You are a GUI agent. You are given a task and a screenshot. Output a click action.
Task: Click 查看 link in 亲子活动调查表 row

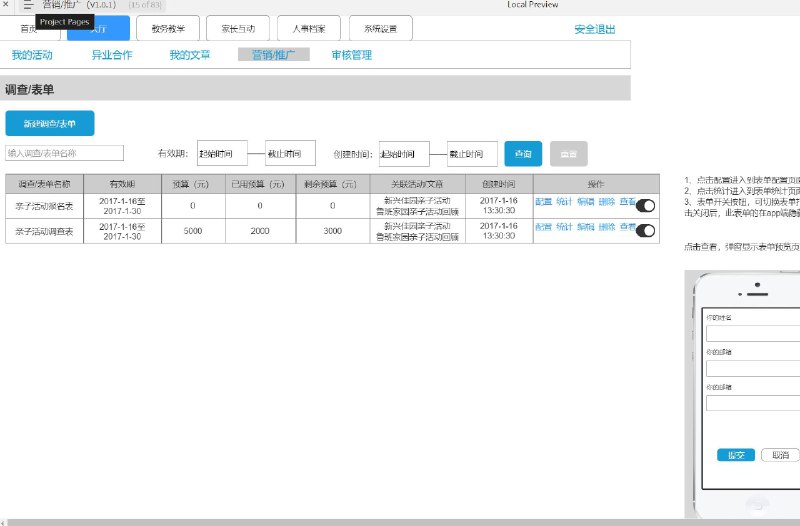click(x=628, y=227)
